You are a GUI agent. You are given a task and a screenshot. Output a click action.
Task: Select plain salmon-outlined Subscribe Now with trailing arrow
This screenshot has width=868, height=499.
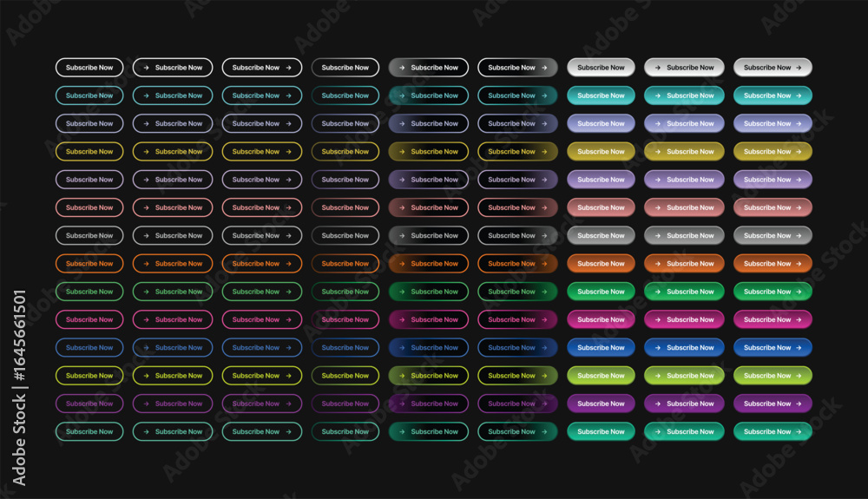point(262,207)
